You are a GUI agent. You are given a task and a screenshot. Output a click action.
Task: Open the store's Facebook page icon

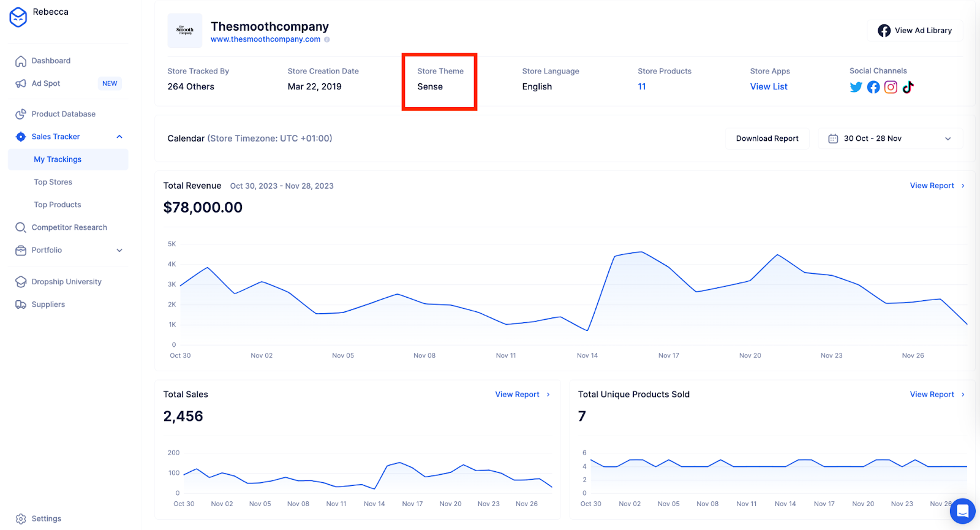coord(873,87)
